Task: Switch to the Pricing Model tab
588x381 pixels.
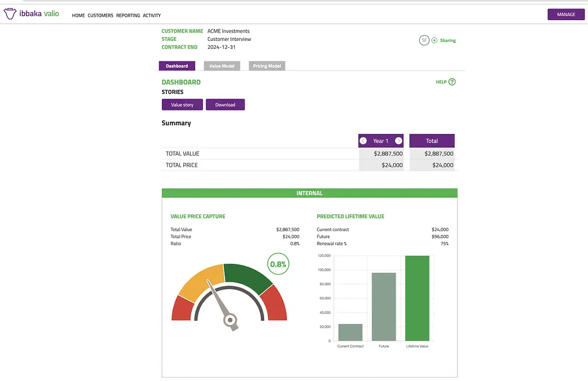Action: 267,66
